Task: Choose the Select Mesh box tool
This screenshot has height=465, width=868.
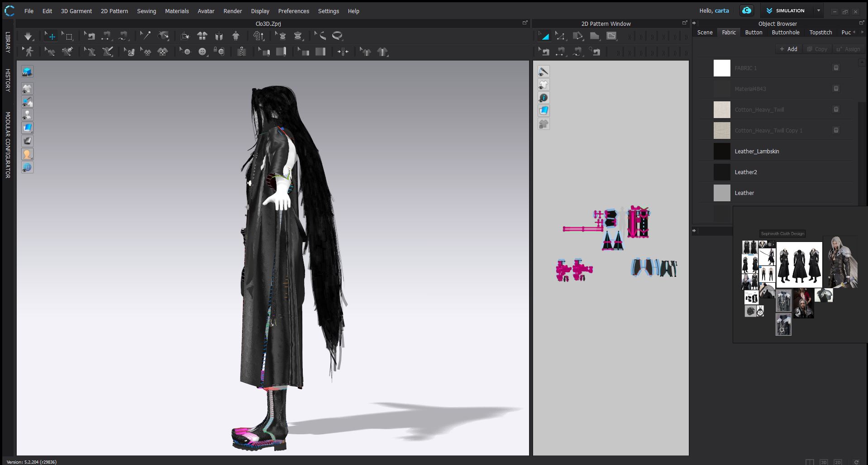Action: [x=67, y=36]
